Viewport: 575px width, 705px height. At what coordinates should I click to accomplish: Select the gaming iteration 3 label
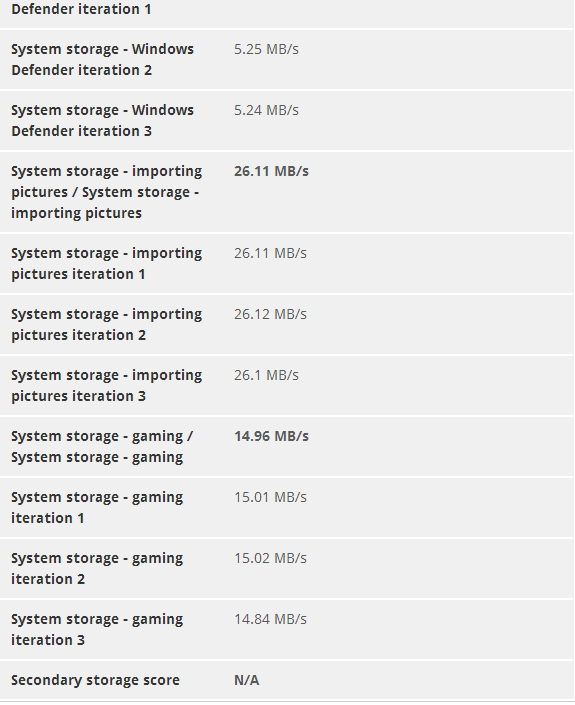(97, 630)
